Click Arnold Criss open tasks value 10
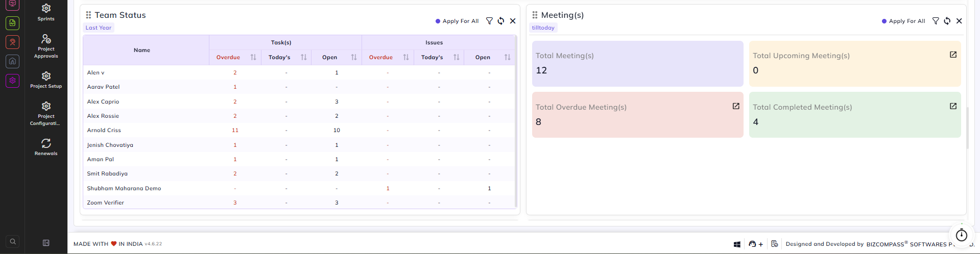Screen dimensions: 980x254 tap(337, 130)
